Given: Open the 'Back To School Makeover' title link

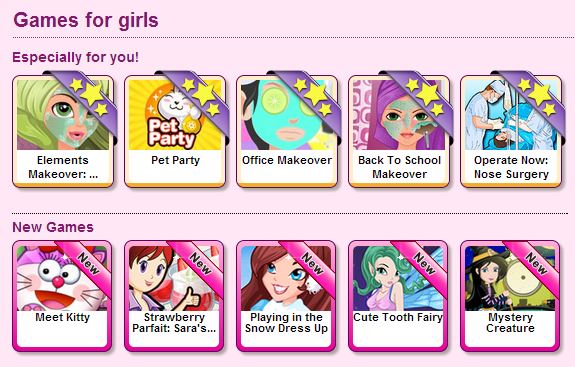Looking at the screenshot, I should (399, 167).
